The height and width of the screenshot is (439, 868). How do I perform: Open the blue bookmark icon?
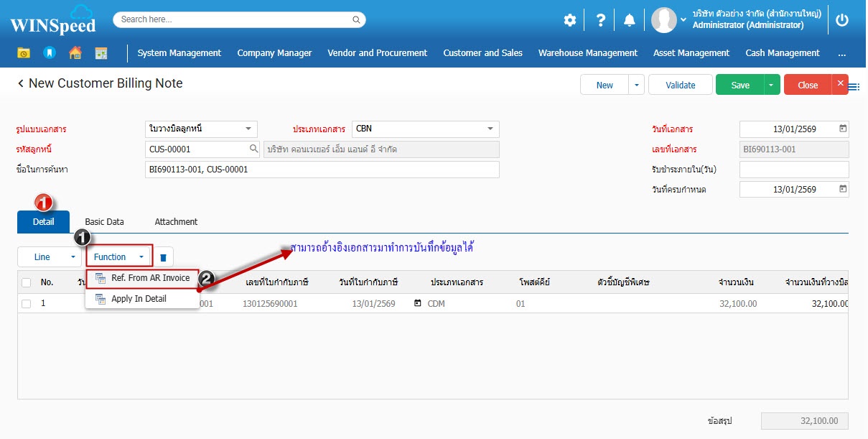(x=50, y=53)
